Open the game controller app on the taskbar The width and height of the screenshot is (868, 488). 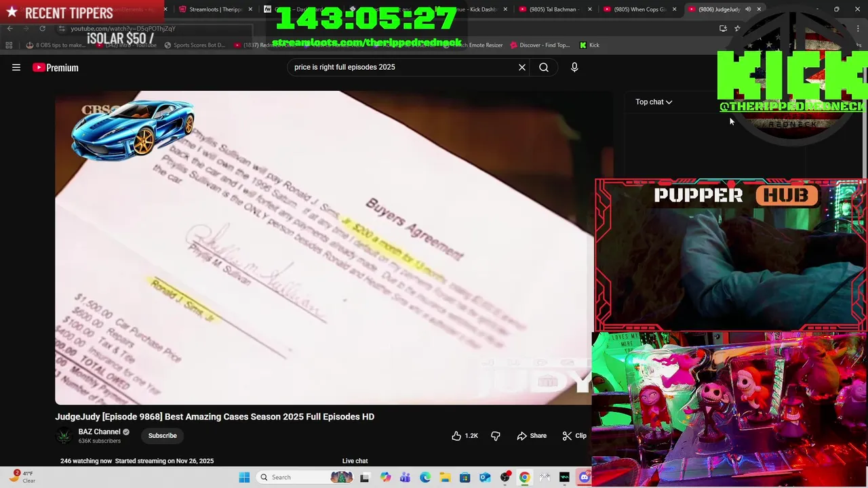545,477
